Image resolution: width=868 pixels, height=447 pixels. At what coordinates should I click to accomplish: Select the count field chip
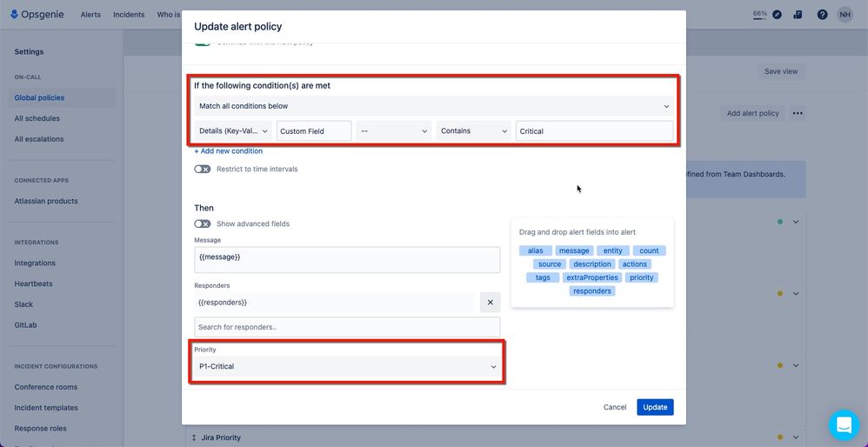650,250
